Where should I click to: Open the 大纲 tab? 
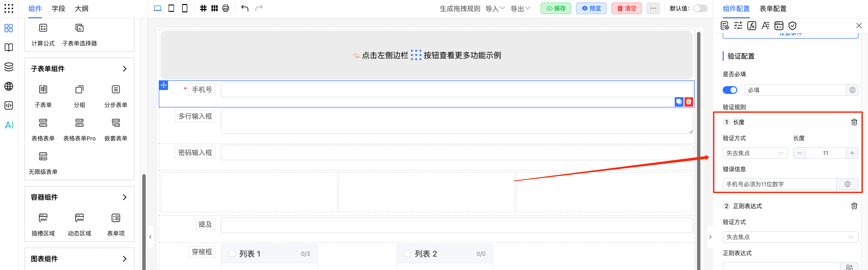coord(82,9)
